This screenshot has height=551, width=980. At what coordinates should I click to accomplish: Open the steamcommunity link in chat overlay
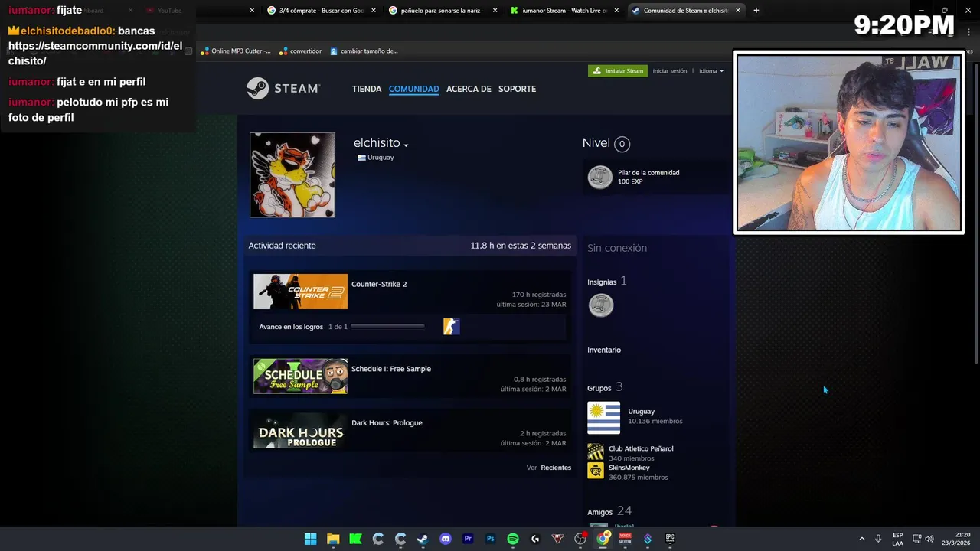(96, 54)
